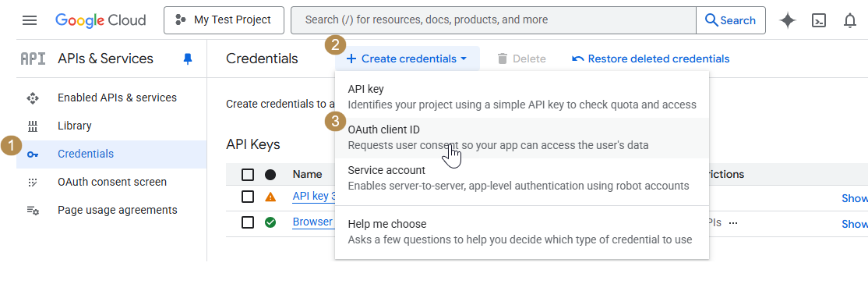Click APIs & Services sidebar title
Screen dimensions: 868x291
105,59
